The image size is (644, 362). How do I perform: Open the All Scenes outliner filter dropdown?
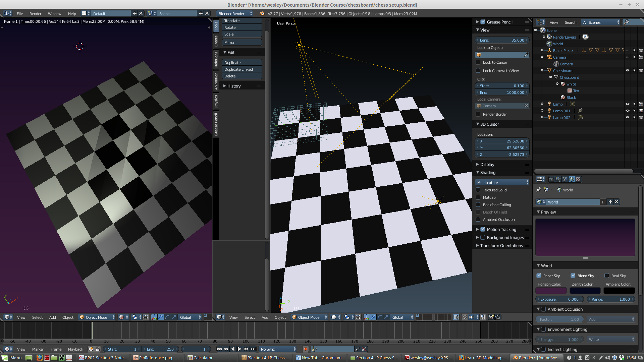pyautogui.click(x=601, y=22)
